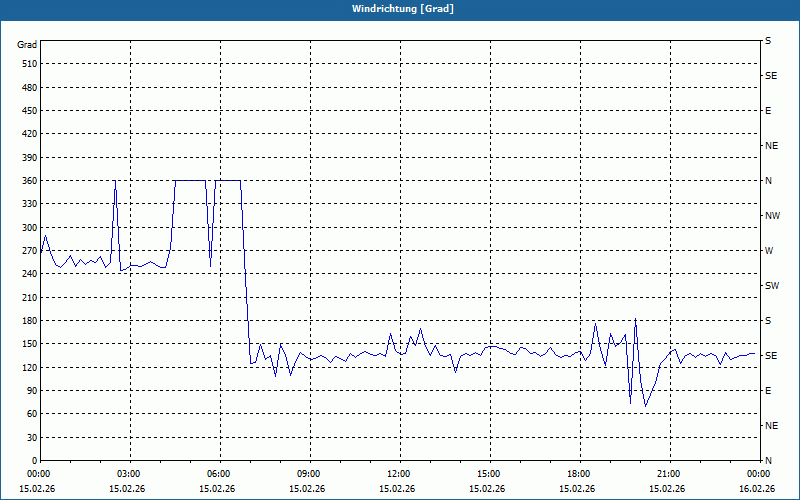This screenshot has width=800, height=500.
Task: Click the 21:00 time axis label
Action: click(x=668, y=474)
